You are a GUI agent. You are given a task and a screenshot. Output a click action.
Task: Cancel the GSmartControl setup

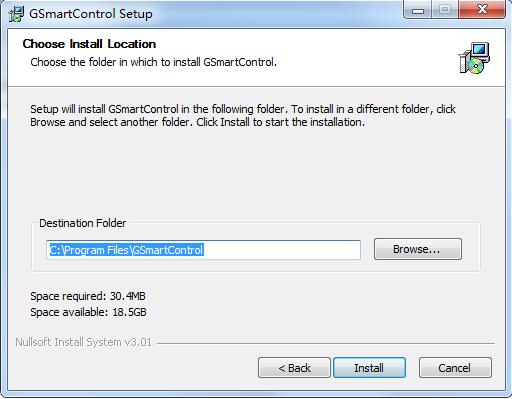(x=455, y=368)
